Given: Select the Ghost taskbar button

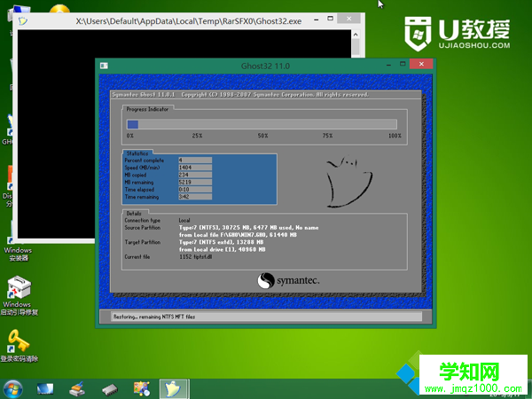Looking at the screenshot, I should pos(174,389).
